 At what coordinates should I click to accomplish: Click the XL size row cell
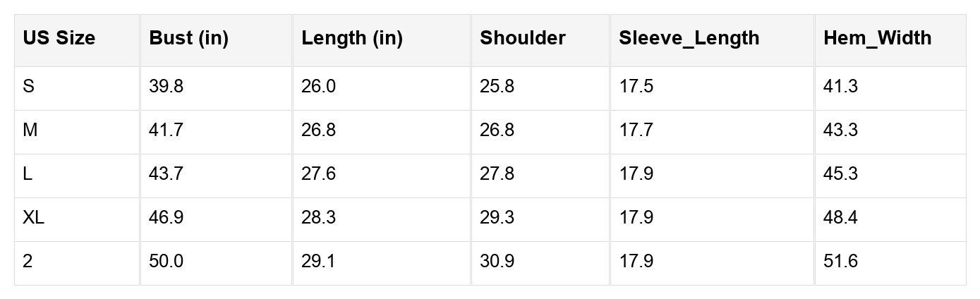click(33, 218)
